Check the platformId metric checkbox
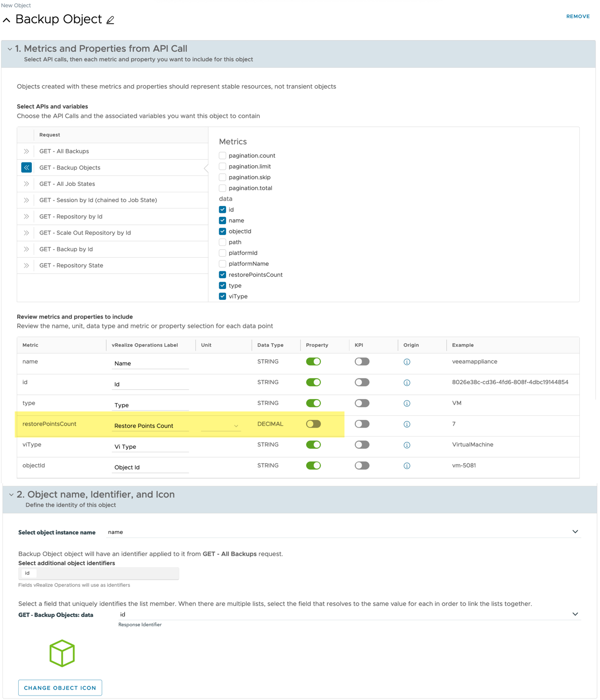 223,253
